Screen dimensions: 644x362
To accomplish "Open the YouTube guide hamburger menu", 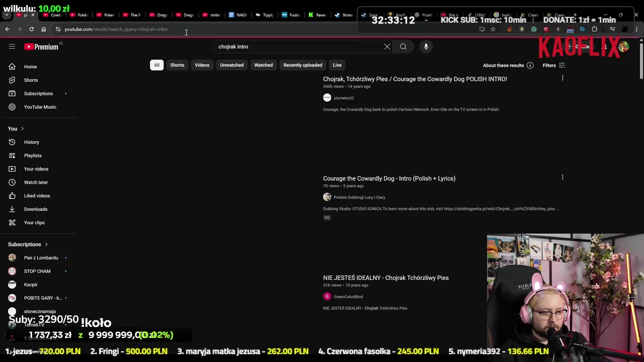I will [12, 47].
